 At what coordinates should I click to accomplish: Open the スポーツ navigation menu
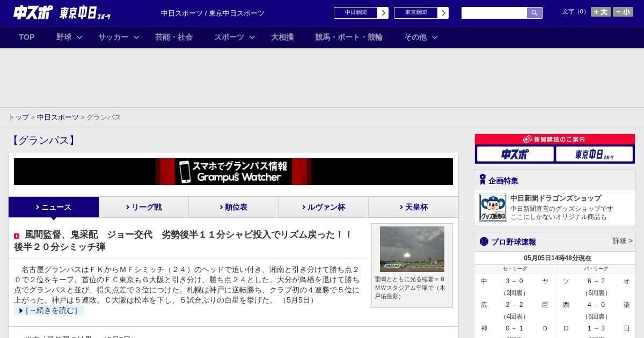[229, 37]
